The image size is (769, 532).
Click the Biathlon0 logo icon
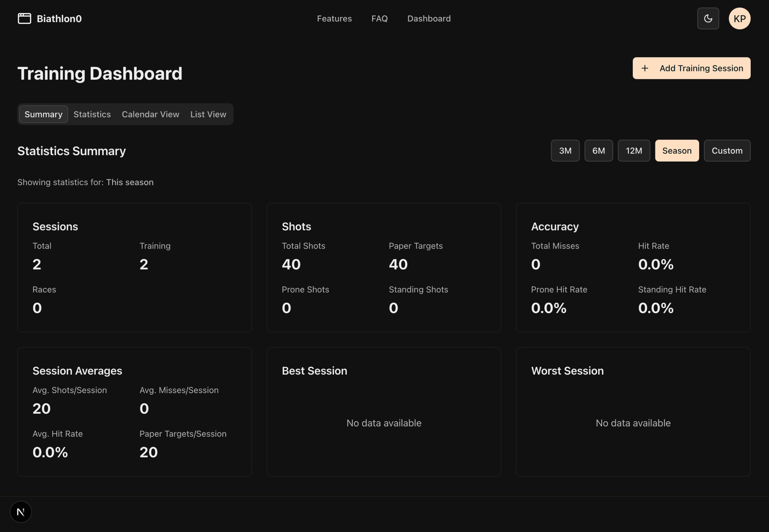[x=24, y=19]
